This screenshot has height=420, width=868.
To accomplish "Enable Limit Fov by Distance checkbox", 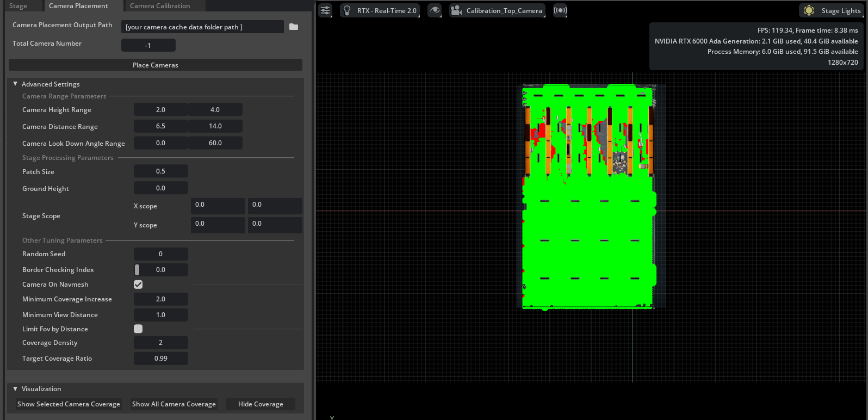I will pos(138,329).
